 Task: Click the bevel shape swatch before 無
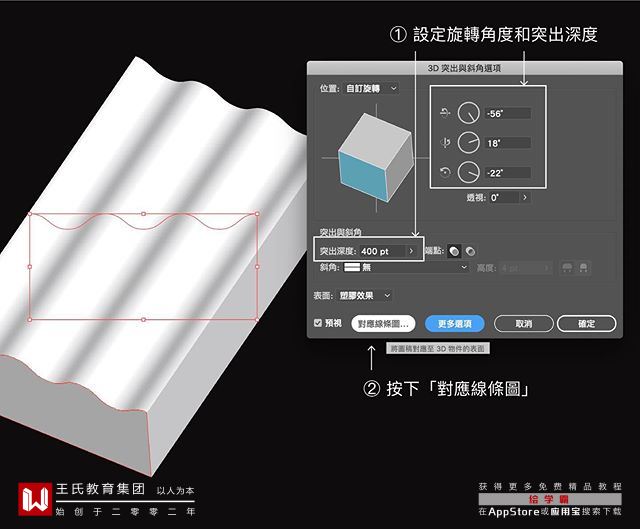[x=352, y=267]
